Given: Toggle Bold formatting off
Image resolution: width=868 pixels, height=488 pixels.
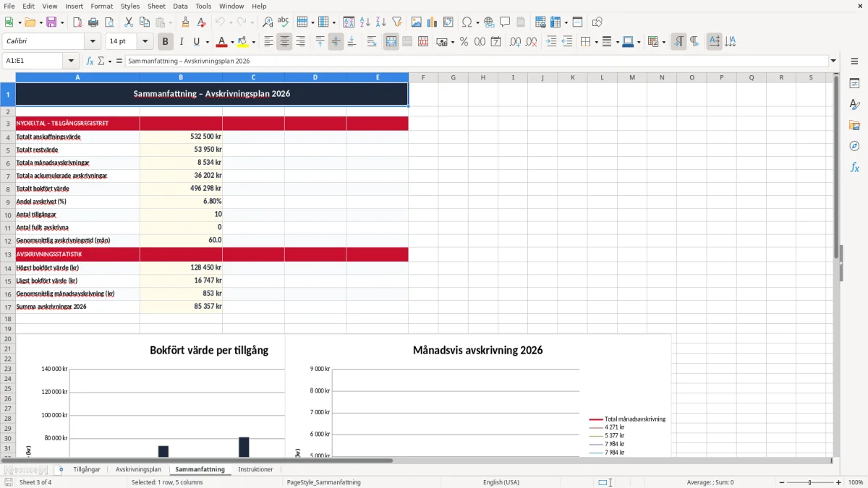Looking at the screenshot, I should coord(166,42).
